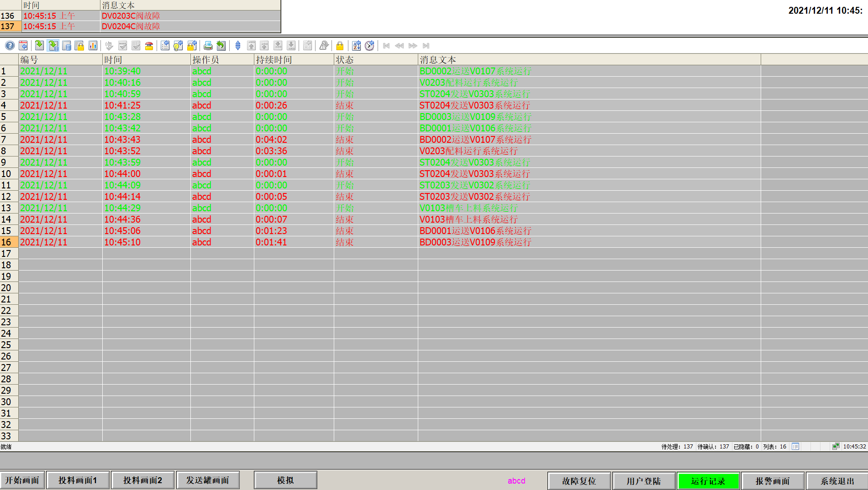Click the red emergency acknowledge button icon

(x=149, y=46)
